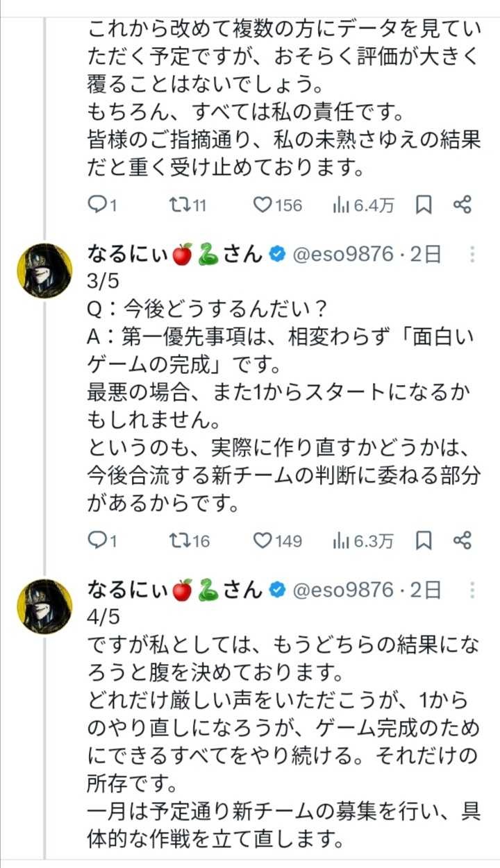Bookmark the 3/5 tweet
The image size is (500, 868).
424,541
